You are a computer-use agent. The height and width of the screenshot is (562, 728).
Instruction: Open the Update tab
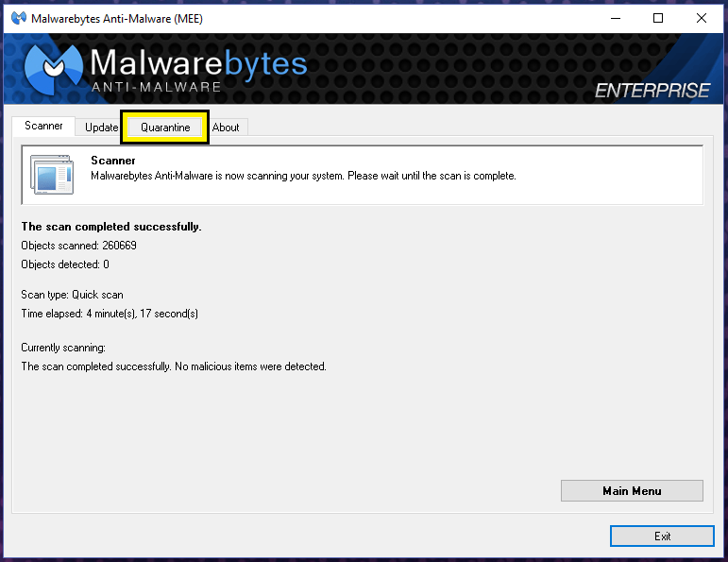coord(101,128)
